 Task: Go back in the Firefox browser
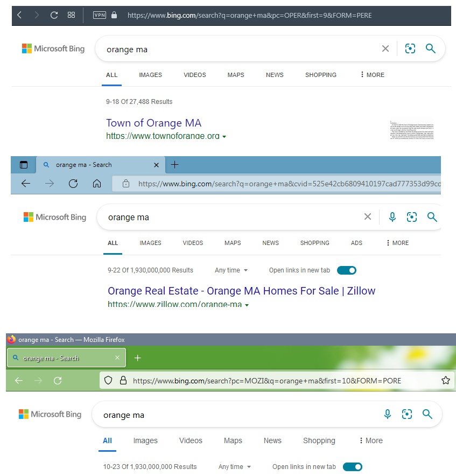pos(19,380)
